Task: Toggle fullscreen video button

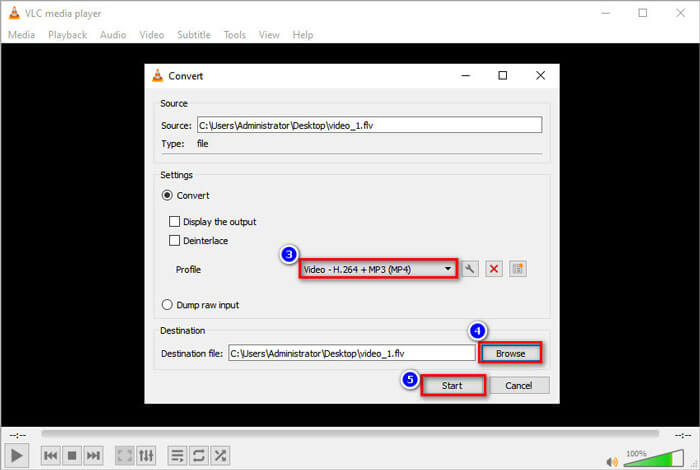Action: coord(125,456)
